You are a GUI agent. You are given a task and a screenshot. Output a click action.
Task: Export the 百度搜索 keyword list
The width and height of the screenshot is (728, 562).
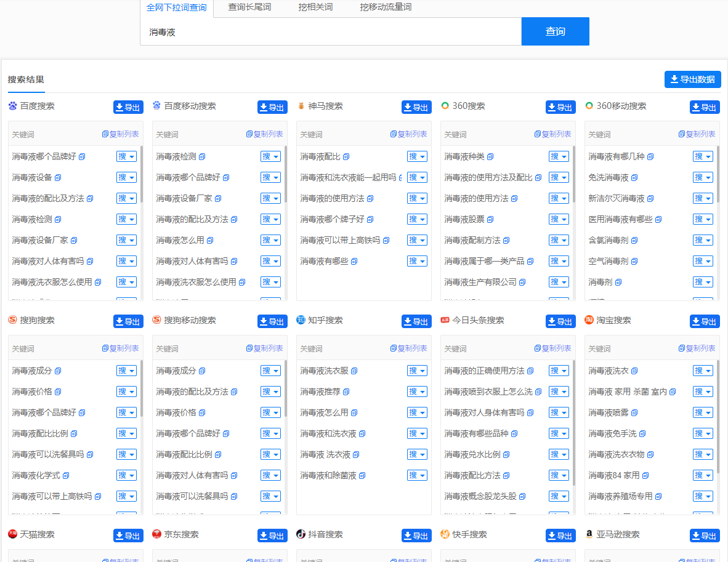(x=128, y=107)
